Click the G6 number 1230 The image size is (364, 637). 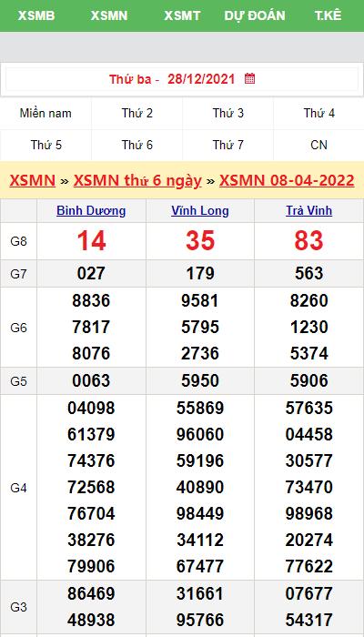pos(308,327)
